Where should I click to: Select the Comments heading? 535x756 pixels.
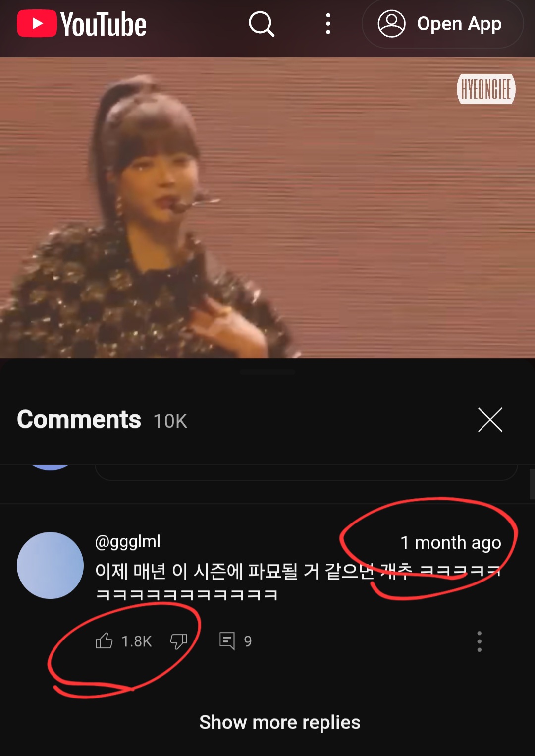pos(79,419)
